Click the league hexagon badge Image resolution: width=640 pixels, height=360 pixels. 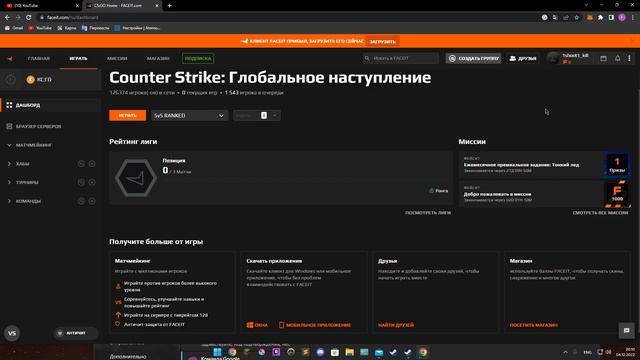tap(136, 178)
